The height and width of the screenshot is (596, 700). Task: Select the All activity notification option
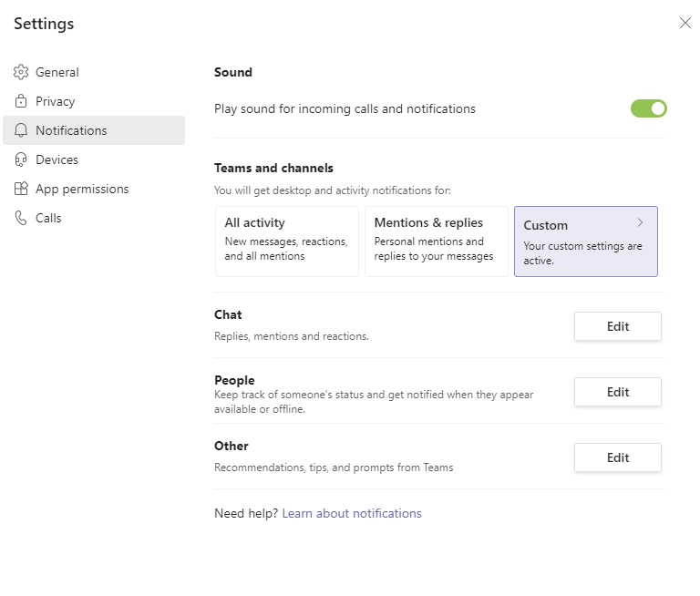tap(287, 241)
